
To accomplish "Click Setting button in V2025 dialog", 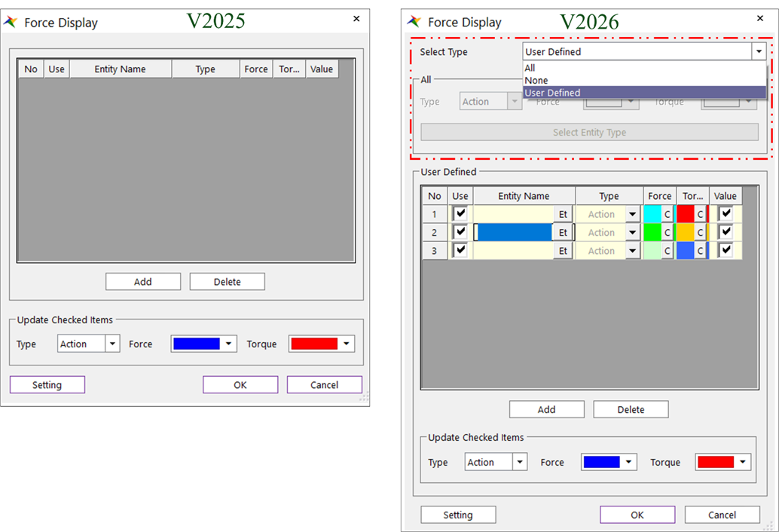I will pyautogui.click(x=47, y=385).
